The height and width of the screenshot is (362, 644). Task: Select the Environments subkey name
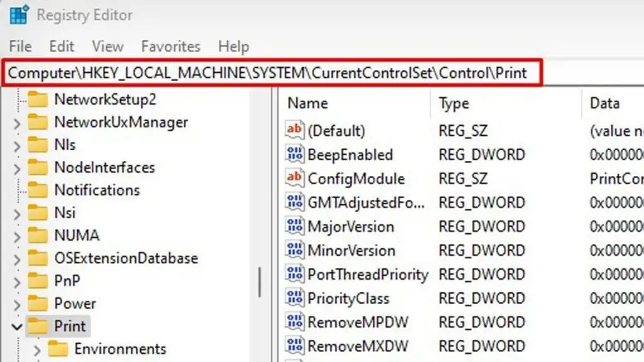[x=120, y=349]
